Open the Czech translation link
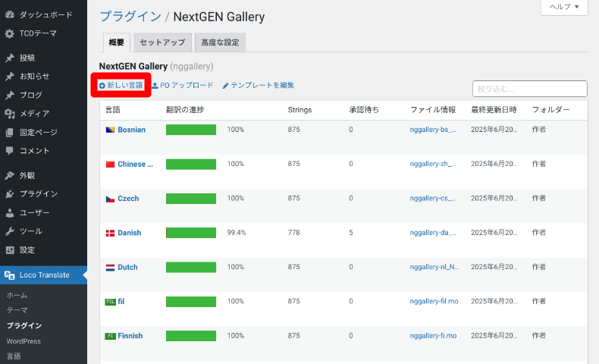Image resolution: width=599 pixels, height=364 pixels. click(x=128, y=199)
